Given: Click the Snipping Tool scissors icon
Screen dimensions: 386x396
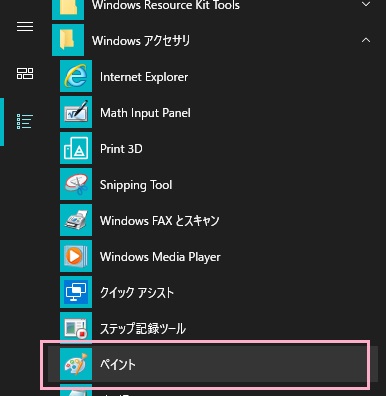Looking at the screenshot, I should click(x=76, y=184).
